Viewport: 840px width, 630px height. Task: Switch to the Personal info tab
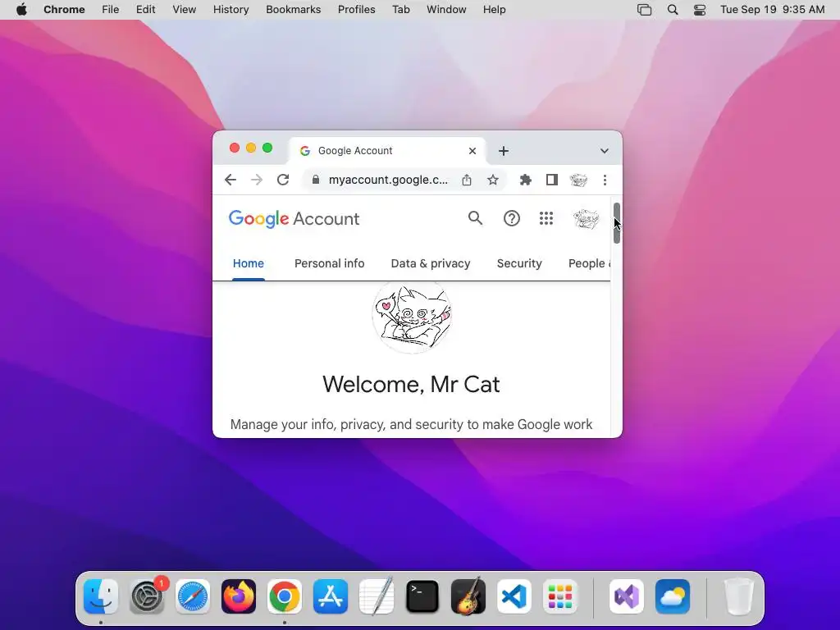click(330, 263)
